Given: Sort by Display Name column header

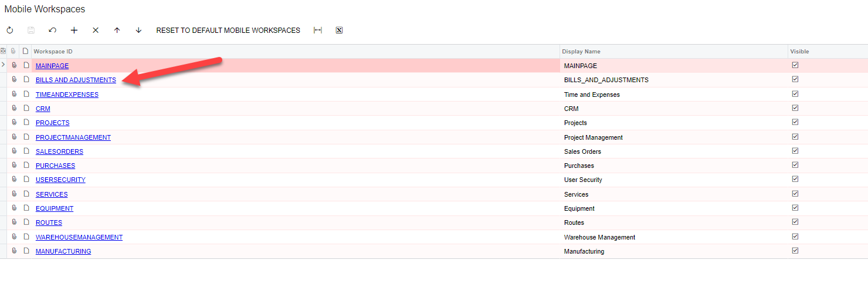Looking at the screenshot, I should [674, 51].
